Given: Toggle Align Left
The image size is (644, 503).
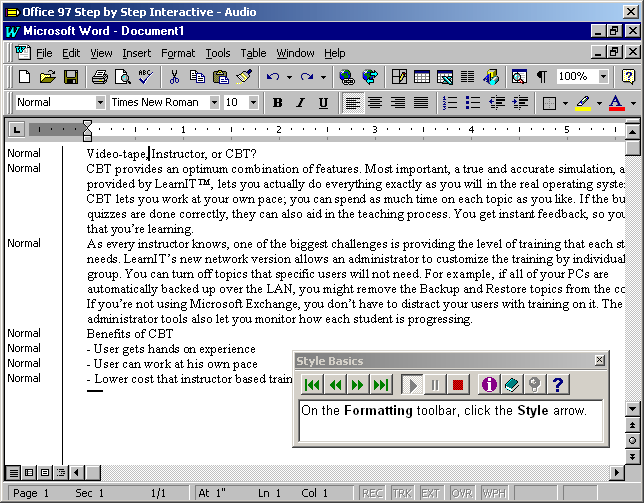Looking at the screenshot, I should (x=353, y=102).
